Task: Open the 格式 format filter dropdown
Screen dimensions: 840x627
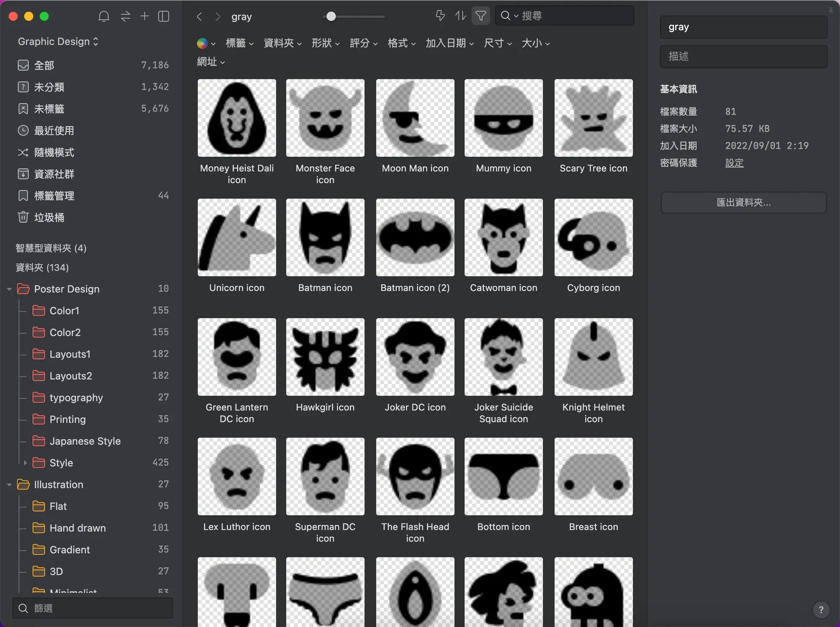Action: [402, 43]
